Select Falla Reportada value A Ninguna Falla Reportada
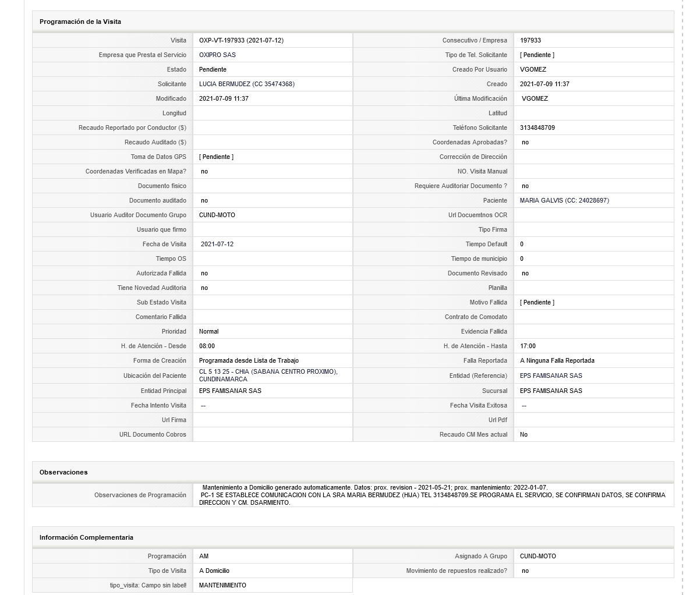 tap(557, 360)
